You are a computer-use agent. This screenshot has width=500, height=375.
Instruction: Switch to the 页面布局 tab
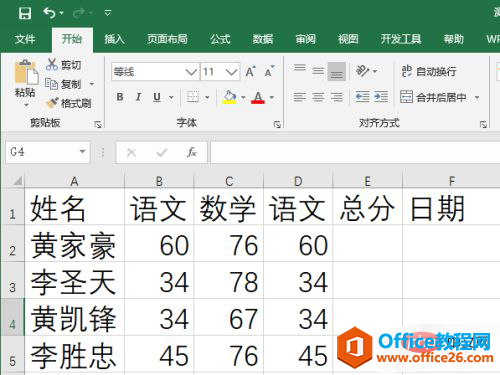tap(167, 39)
